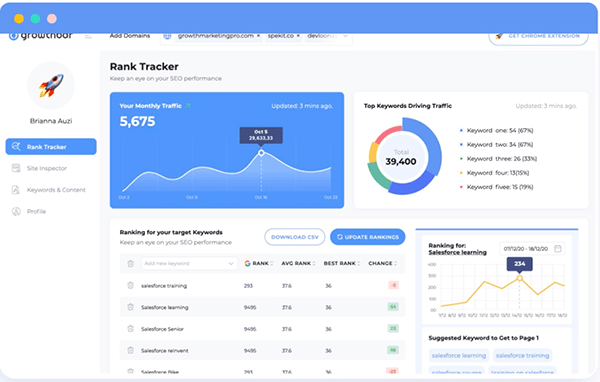The height and width of the screenshot is (382, 600).
Task: Delete the salesforce training keyword row
Action: pos(130,286)
